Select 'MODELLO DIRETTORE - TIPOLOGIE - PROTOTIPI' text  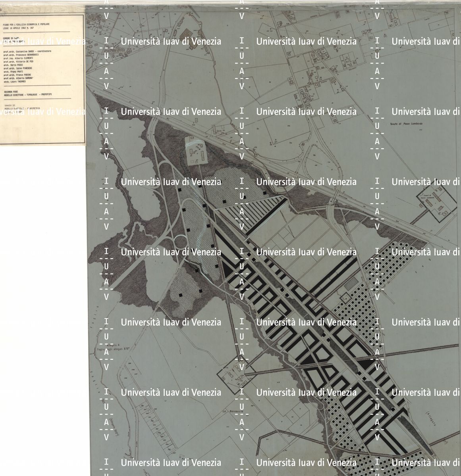coord(28,95)
